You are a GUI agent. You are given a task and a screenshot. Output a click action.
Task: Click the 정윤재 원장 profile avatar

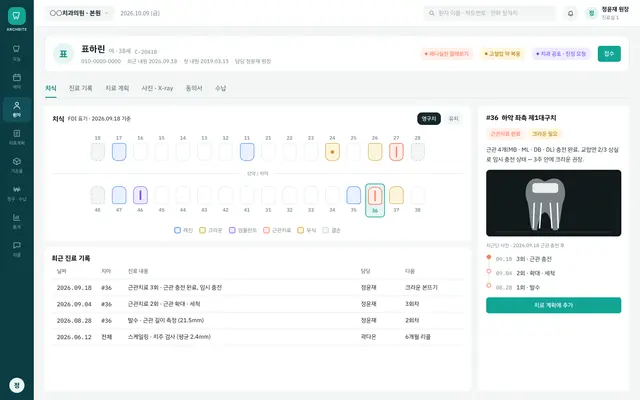click(x=591, y=13)
